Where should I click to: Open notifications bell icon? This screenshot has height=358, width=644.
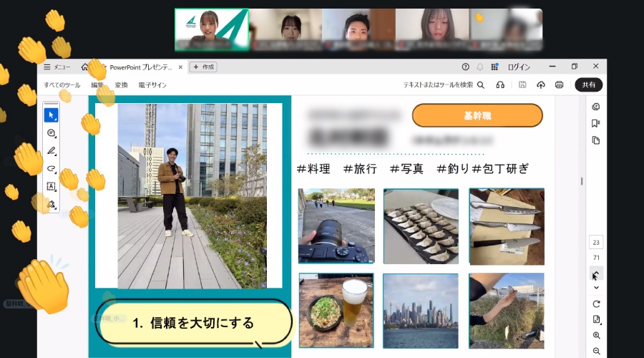coord(479,67)
